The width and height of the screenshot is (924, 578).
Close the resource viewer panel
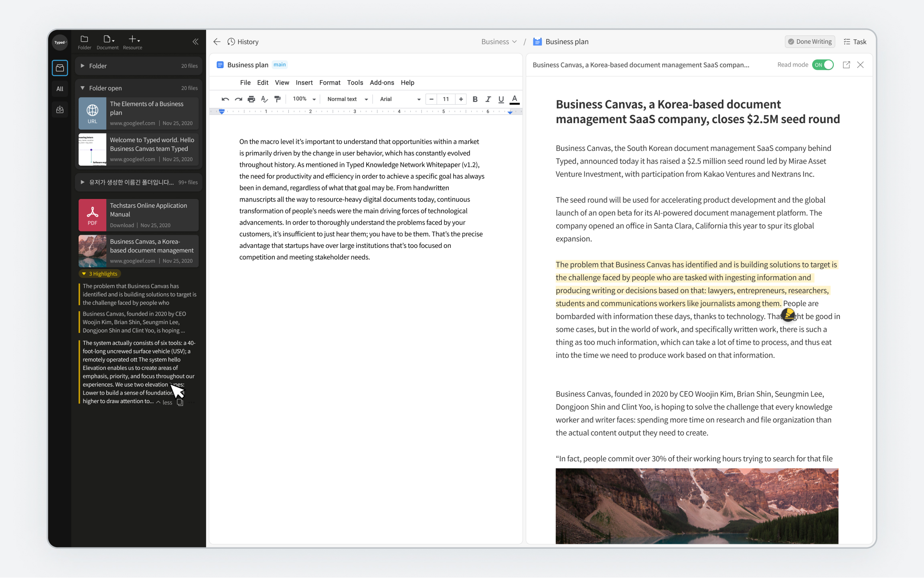pyautogui.click(x=861, y=65)
